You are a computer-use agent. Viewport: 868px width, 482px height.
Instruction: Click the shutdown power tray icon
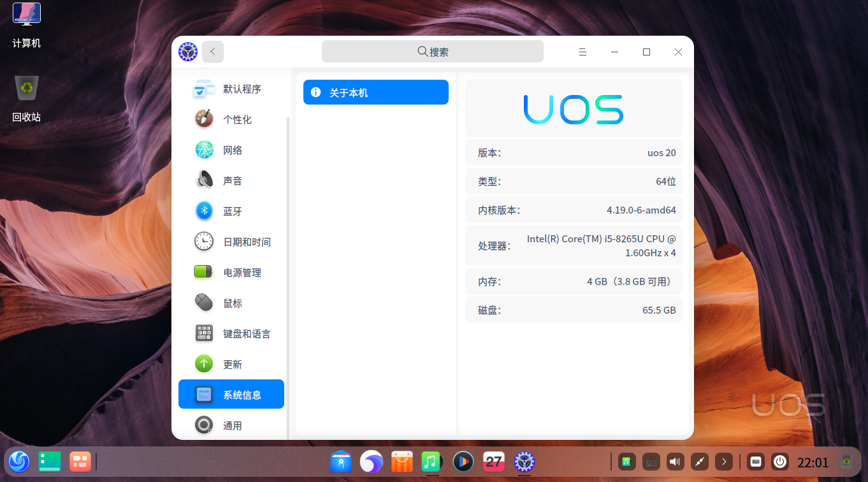(x=779, y=462)
